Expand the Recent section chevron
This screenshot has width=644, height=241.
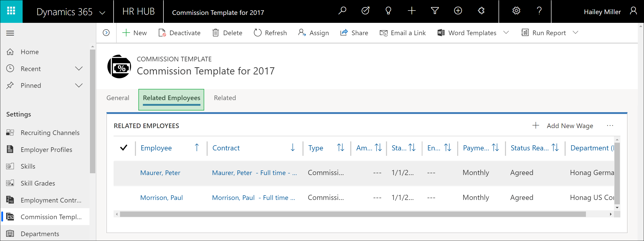pos(79,69)
